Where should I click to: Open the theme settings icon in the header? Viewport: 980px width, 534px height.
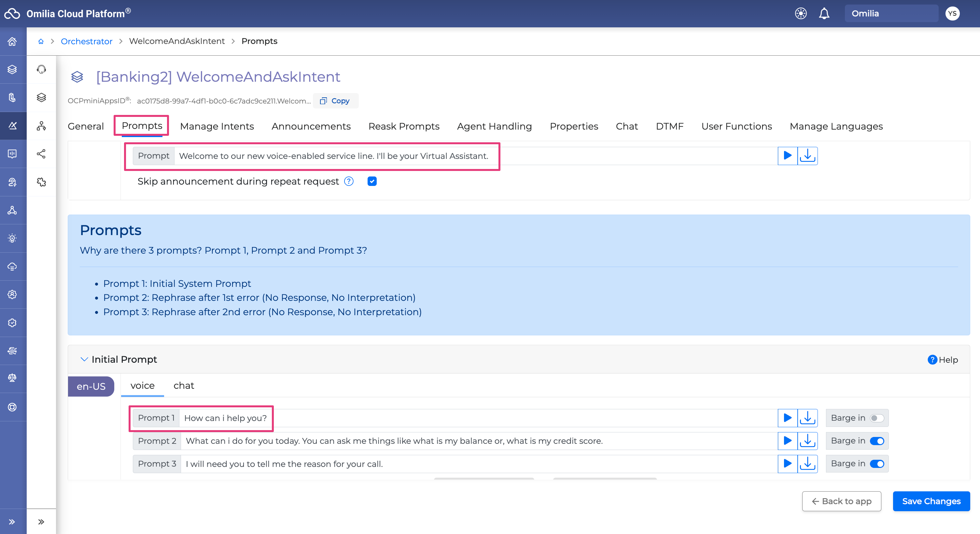801,14
